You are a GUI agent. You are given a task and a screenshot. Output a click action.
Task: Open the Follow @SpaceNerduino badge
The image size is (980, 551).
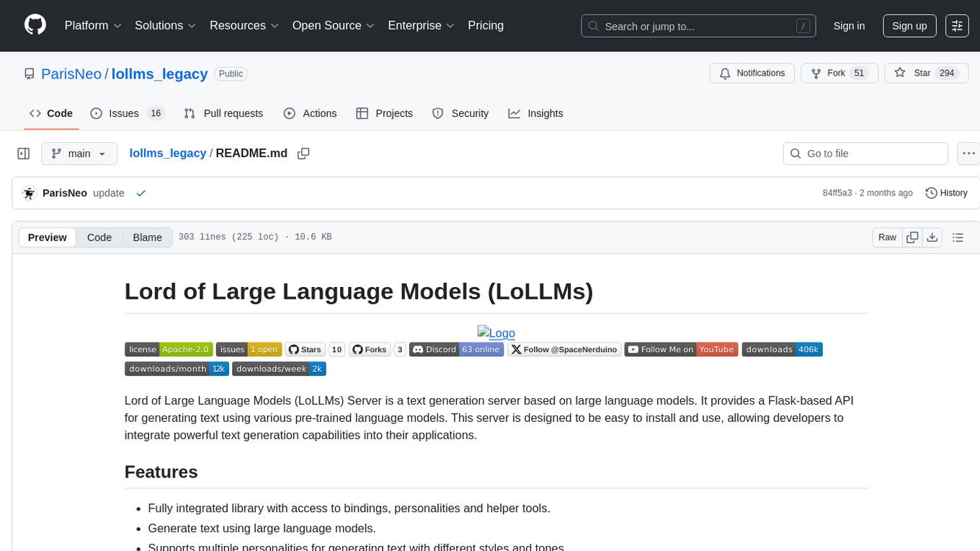pyautogui.click(x=564, y=350)
